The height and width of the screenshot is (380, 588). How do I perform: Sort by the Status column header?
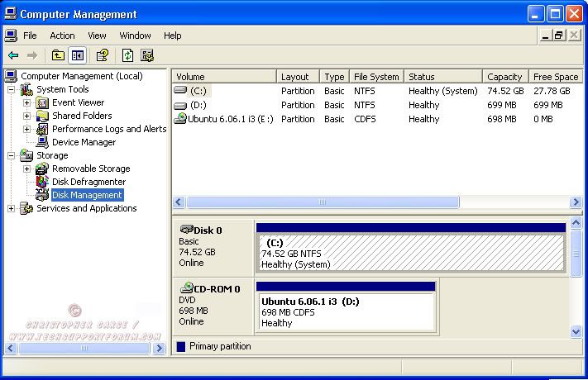443,77
